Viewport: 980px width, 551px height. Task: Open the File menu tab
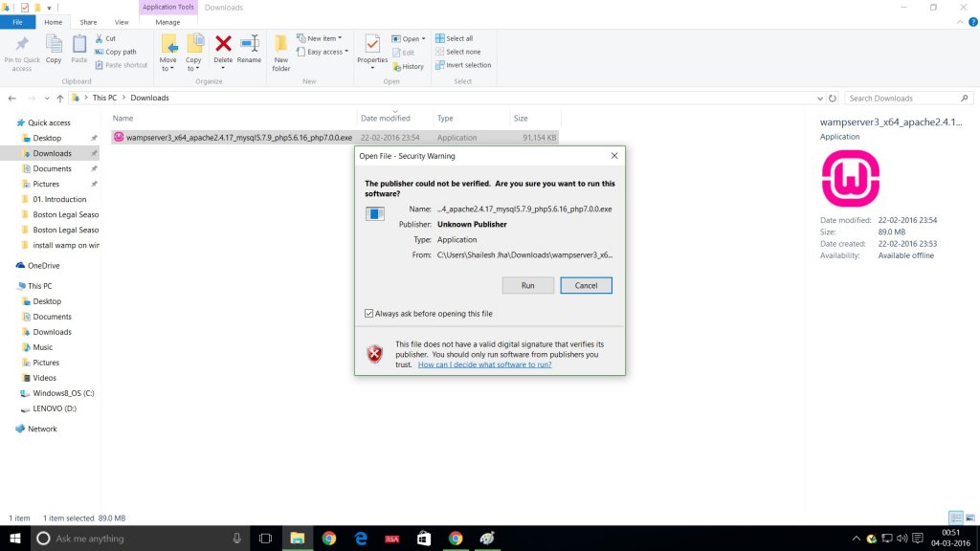17,22
